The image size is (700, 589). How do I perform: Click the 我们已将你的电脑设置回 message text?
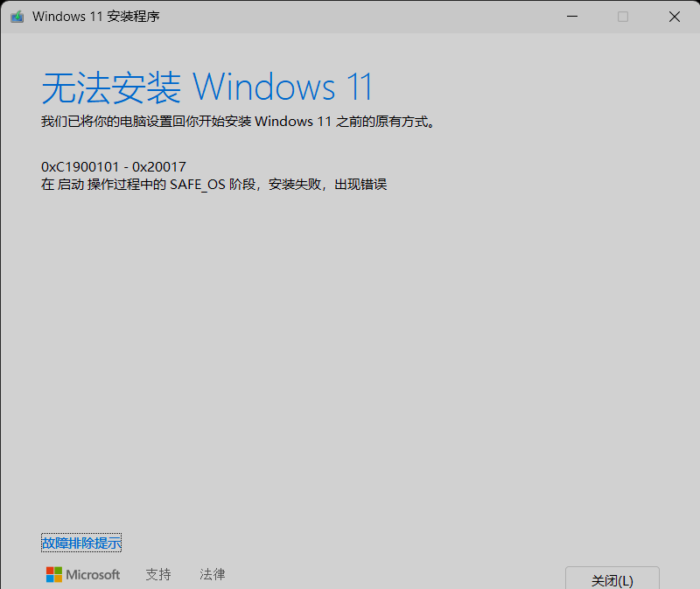click(238, 122)
